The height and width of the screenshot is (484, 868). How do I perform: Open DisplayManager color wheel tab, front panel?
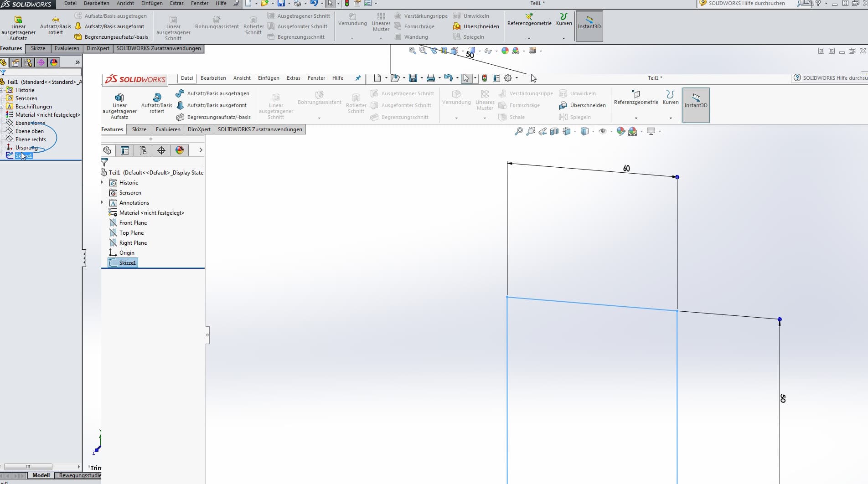coord(180,150)
